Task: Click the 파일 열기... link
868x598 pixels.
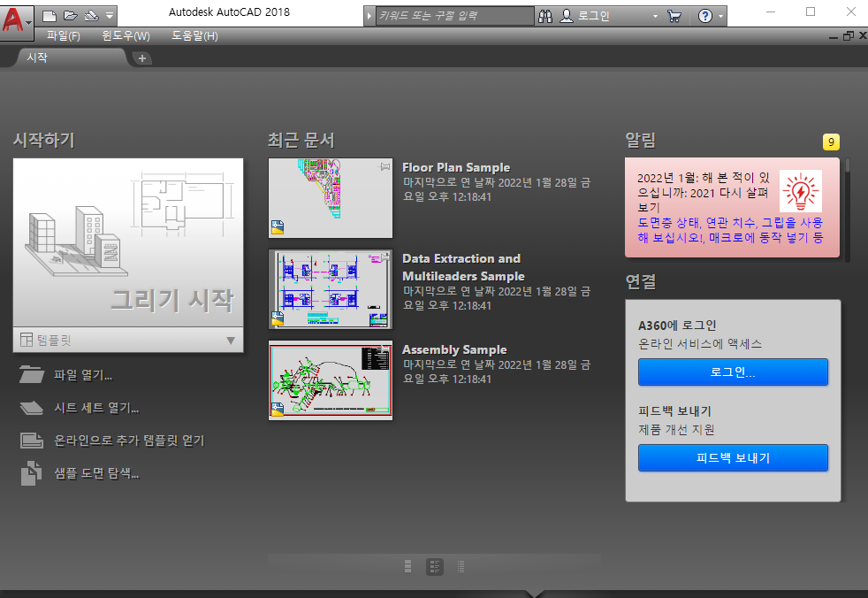Action: pyautogui.click(x=83, y=375)
